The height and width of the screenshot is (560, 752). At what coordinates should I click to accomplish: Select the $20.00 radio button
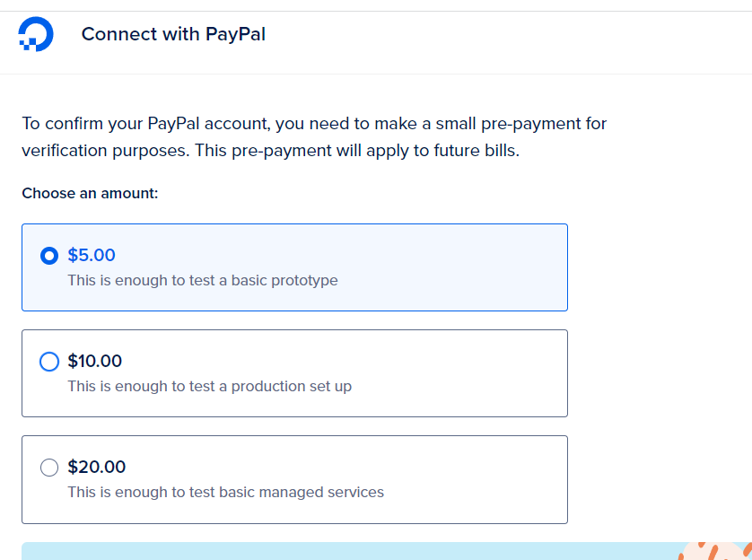tap(49, 468)
